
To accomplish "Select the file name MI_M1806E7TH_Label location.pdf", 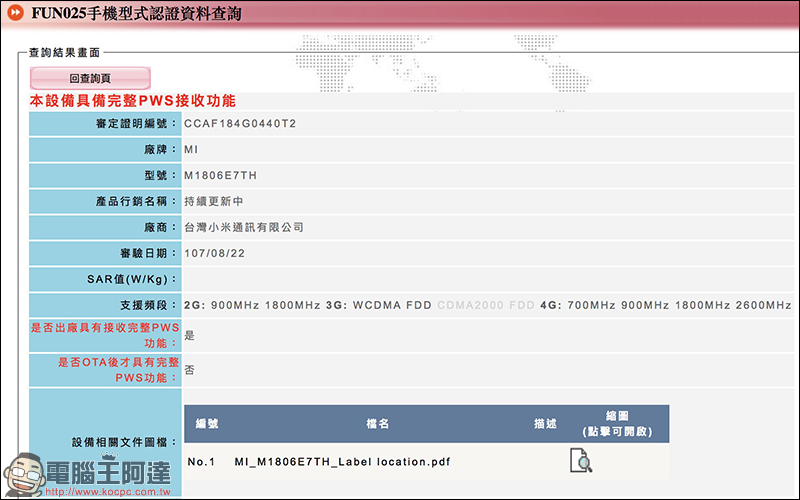I will coord(342,462).
